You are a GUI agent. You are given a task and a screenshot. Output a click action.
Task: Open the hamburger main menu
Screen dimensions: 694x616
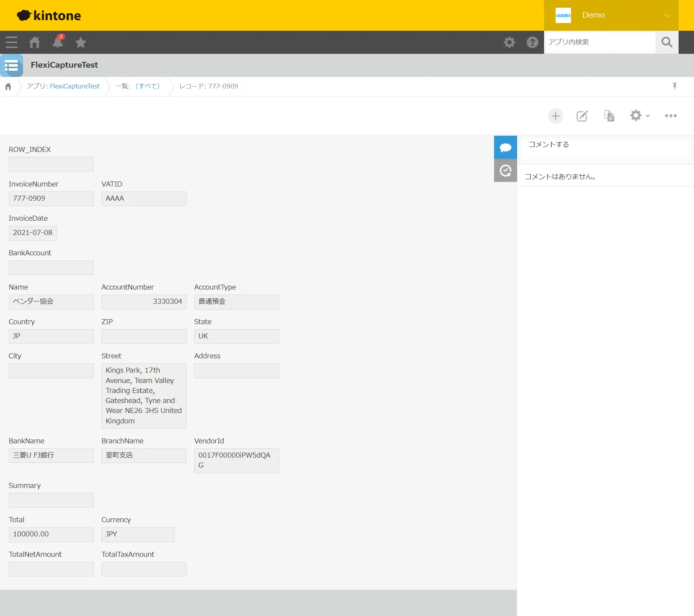pos(12,42)
